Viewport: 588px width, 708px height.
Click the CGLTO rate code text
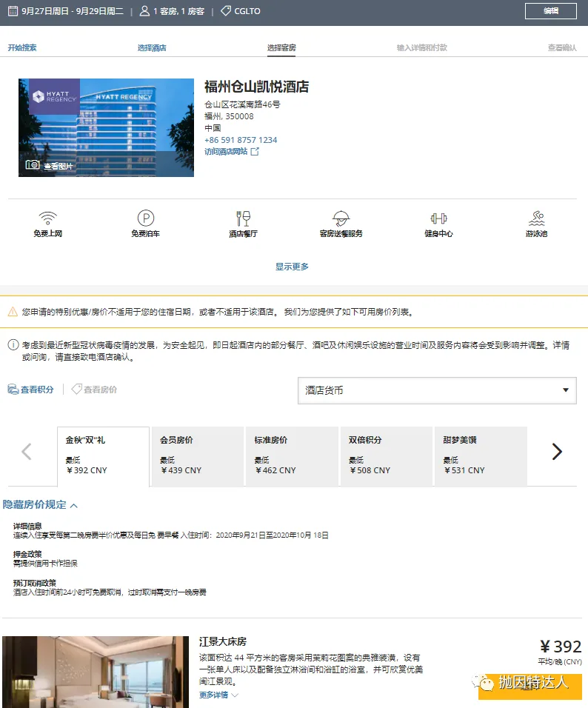(247, 11)
